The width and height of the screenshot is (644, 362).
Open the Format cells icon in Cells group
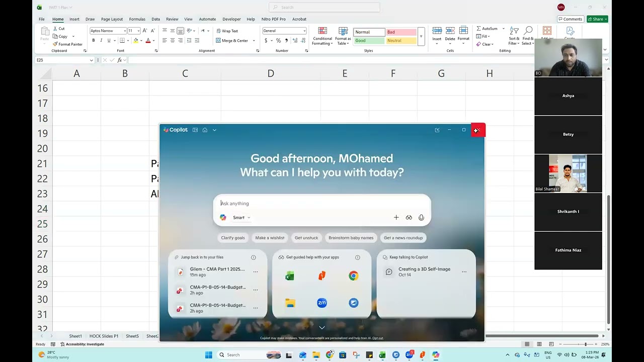463,31
